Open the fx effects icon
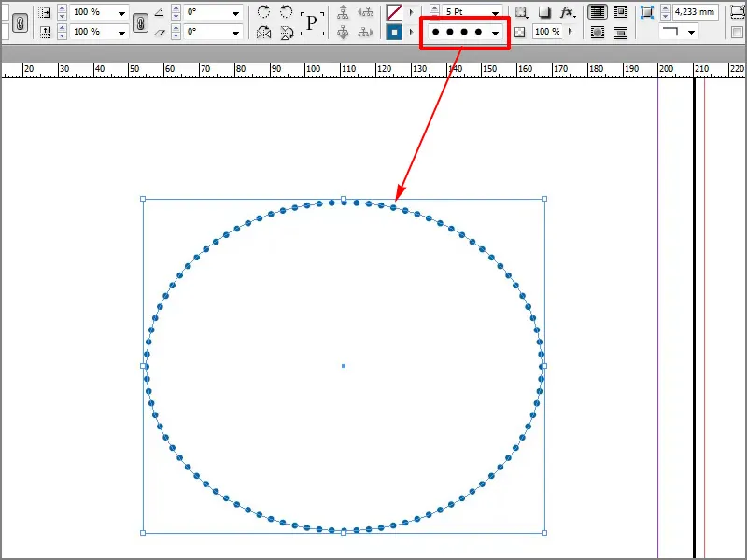The width and height of the screenshot is (747, 560). pos(564,10)
